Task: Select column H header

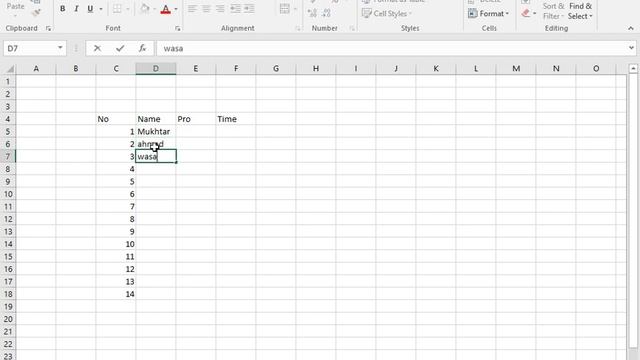Action: coord(316,69)
